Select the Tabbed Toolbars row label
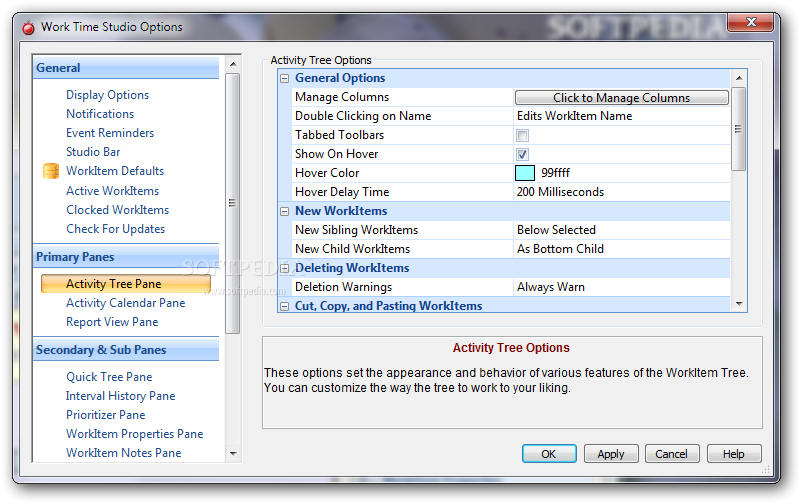The width and height of the screenshot is (801, 504). coord(339,135)
